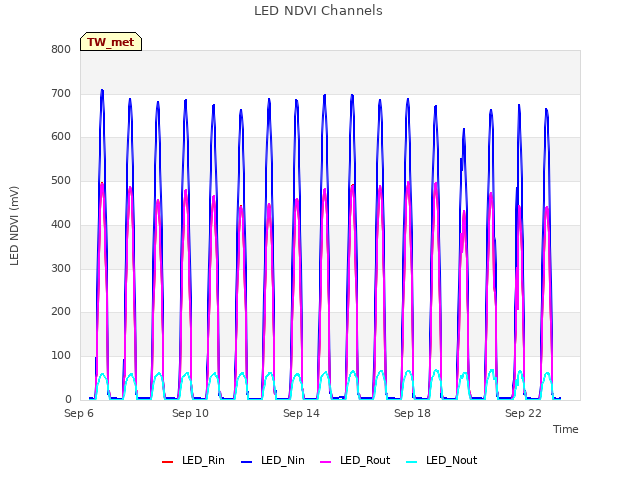Click the 100 y-axis tick label
The image size is (640, 480).
point(61,356)
